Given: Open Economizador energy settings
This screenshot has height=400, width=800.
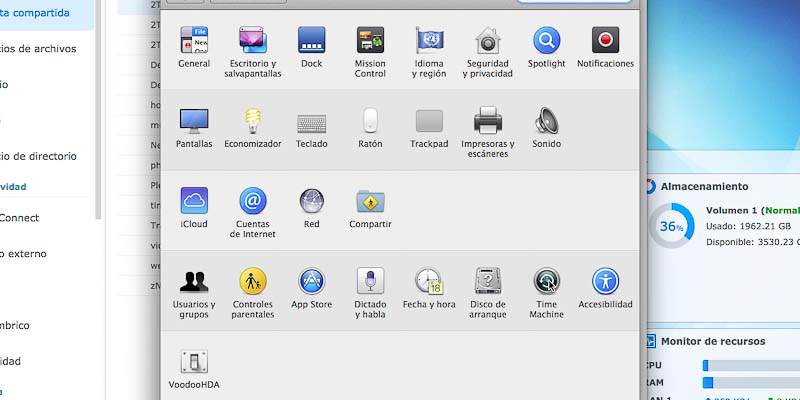Looking at the screenshot, I should pos(253,128).
